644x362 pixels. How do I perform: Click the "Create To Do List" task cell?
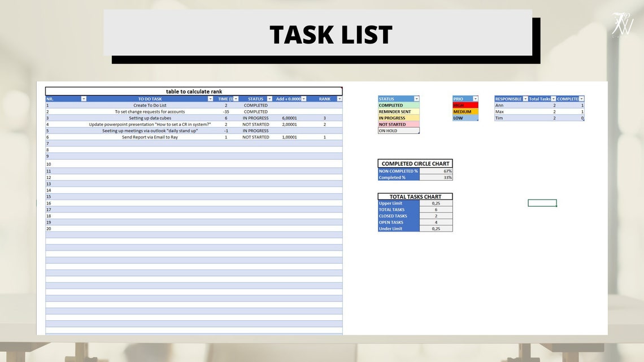[150, 105]
